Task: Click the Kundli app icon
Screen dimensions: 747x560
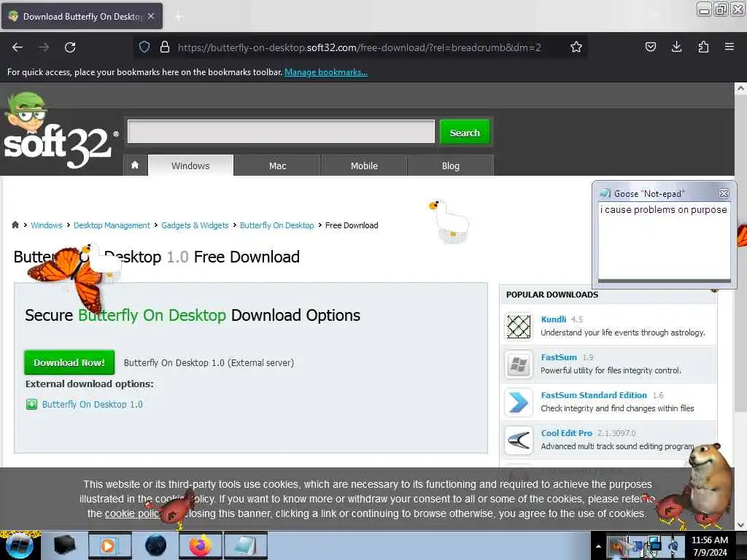Action: pos(519,326)
